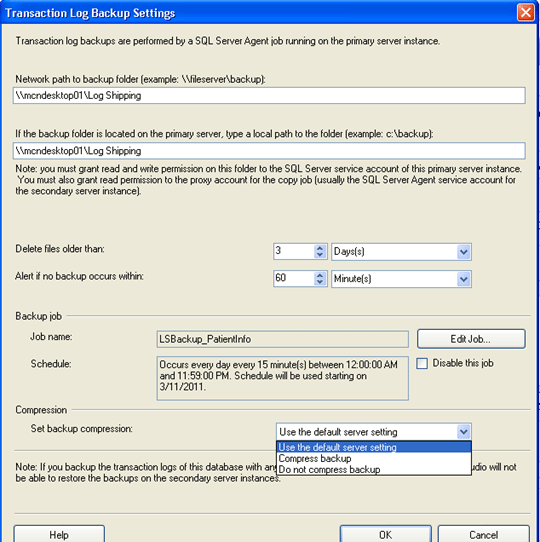Screen dimensions: 540x542
Task: Select Do not compress backup option
Action: (x=374, y=469)
